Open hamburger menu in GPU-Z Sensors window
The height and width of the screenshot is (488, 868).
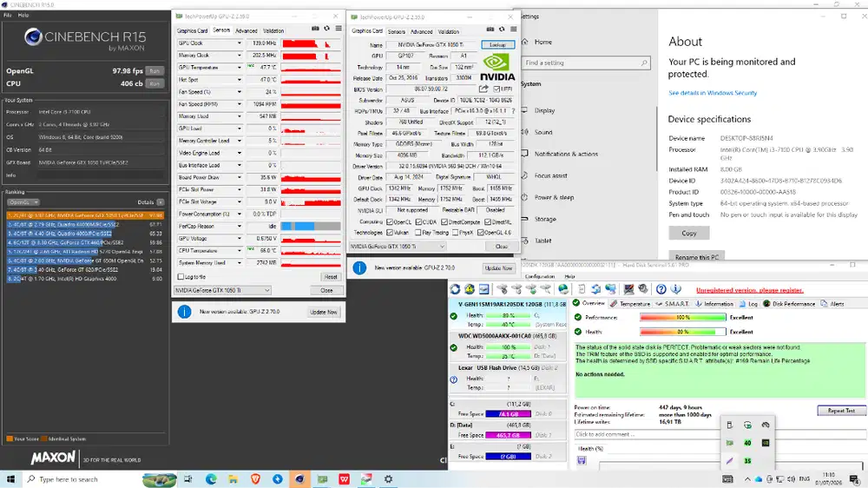coord(339,29)
